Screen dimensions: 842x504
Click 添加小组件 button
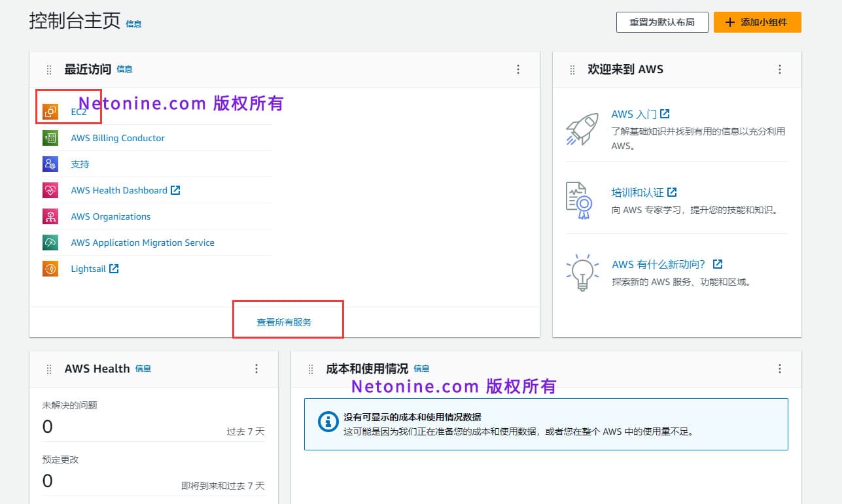pos(757,22)
